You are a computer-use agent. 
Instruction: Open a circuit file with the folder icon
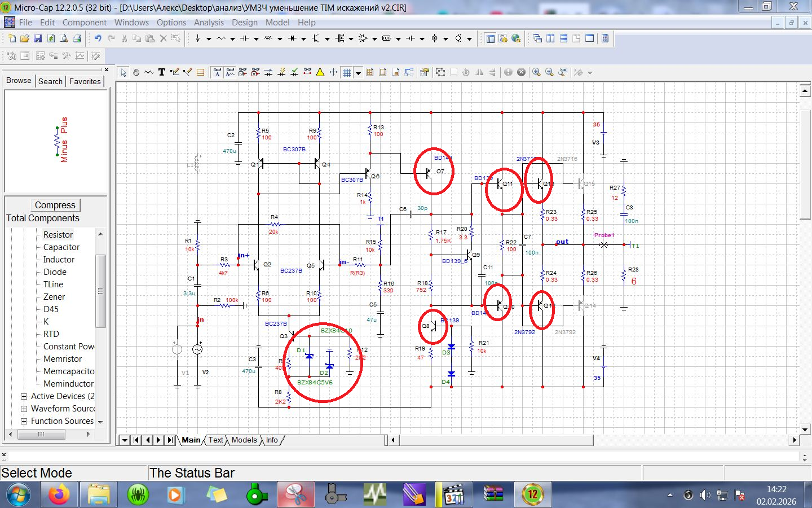click(x=25, y=38)
